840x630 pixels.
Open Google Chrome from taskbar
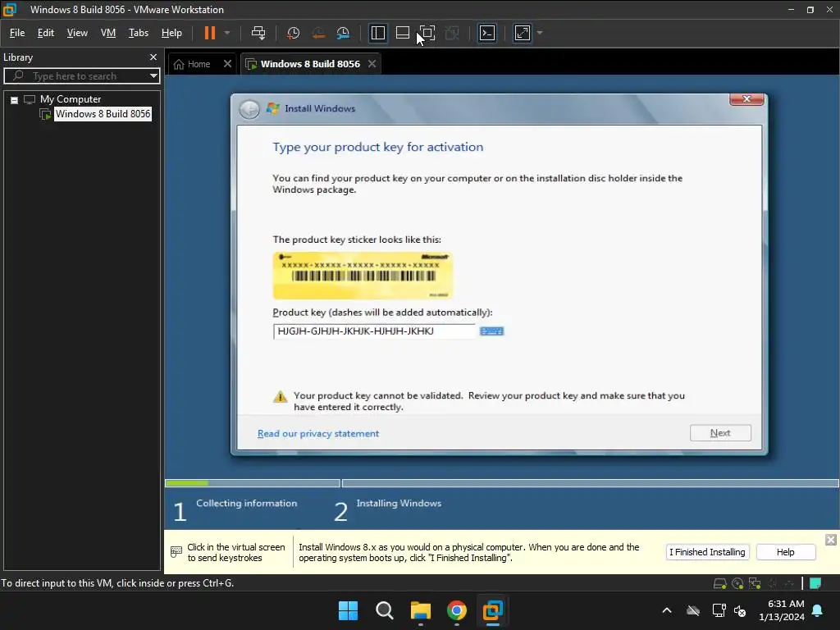pos(456,610)
